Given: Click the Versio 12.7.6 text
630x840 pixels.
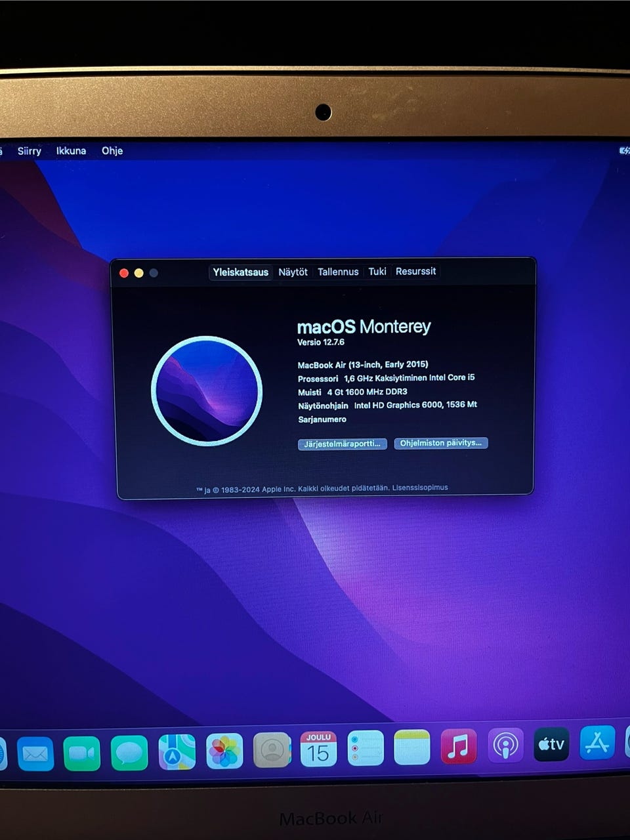Looking at the screenshot, I should tap(321, 342).
